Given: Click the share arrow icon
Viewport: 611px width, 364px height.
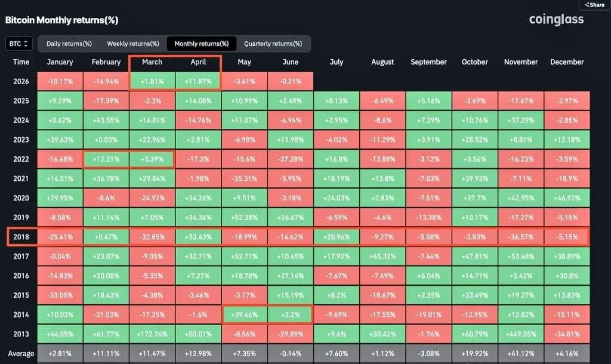Looking at the screenshot, I should [587, 5].
